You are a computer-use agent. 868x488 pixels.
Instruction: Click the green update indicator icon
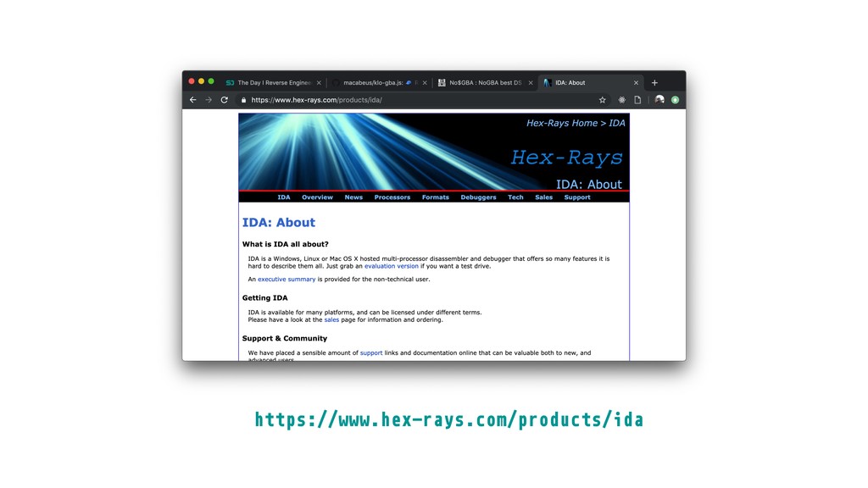point(675,100)
